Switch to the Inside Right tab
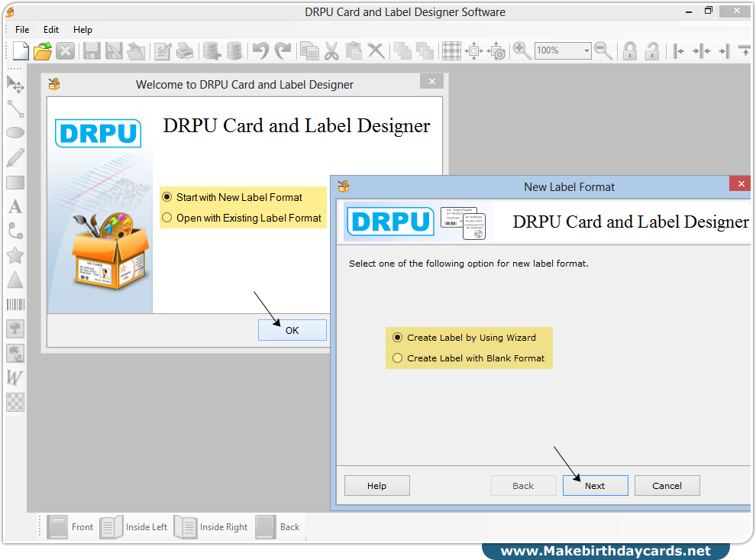Screen dimensions: 756x560 [x=212, y=526]
